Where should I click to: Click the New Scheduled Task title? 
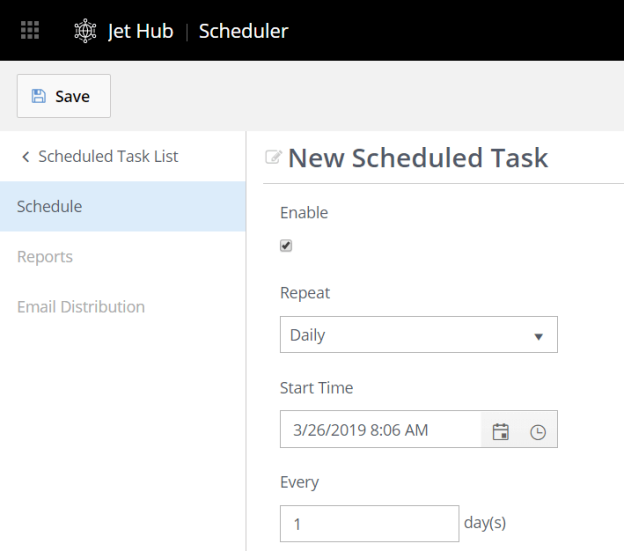[x=418, y=157]
